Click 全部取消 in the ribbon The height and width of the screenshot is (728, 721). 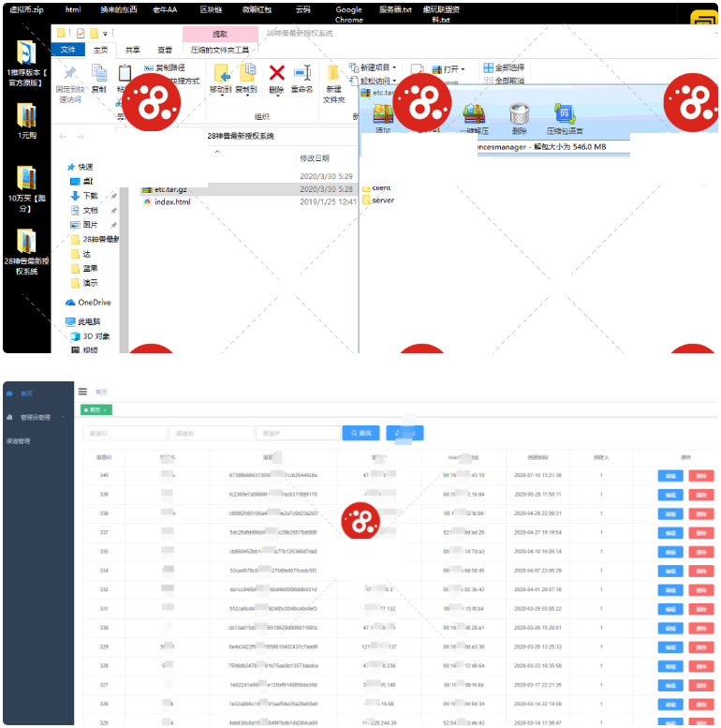coord(504,81)
